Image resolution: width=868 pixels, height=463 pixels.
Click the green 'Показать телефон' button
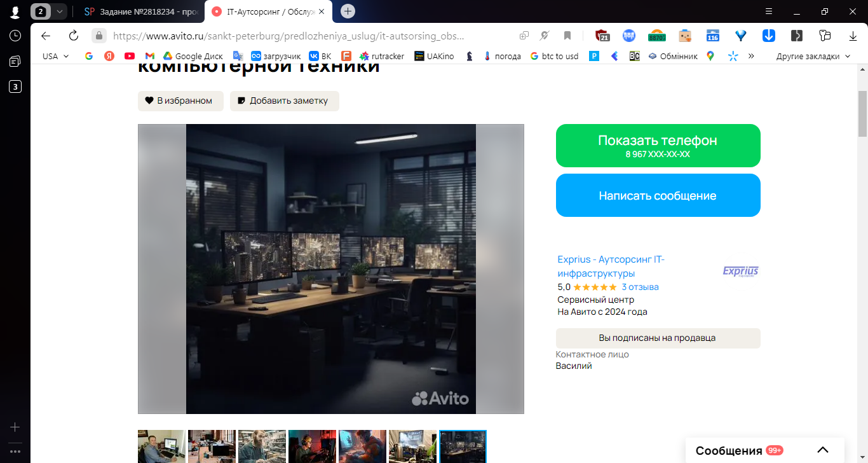[658, 146]
